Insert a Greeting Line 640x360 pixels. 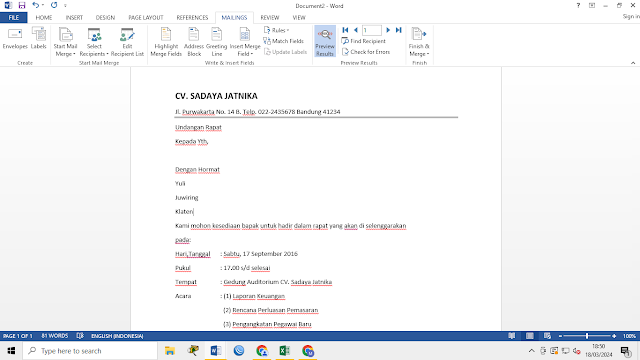click(x=217, y=42)
